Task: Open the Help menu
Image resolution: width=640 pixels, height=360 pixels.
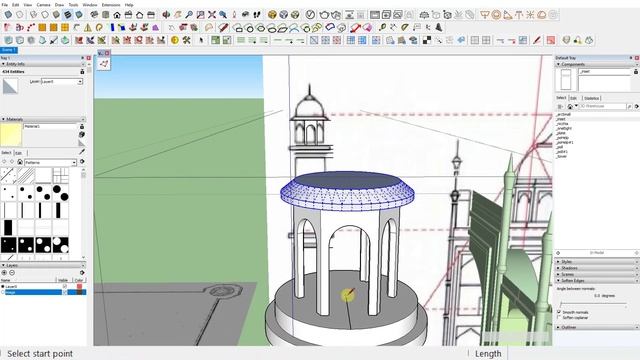Action: coord(129,5)
